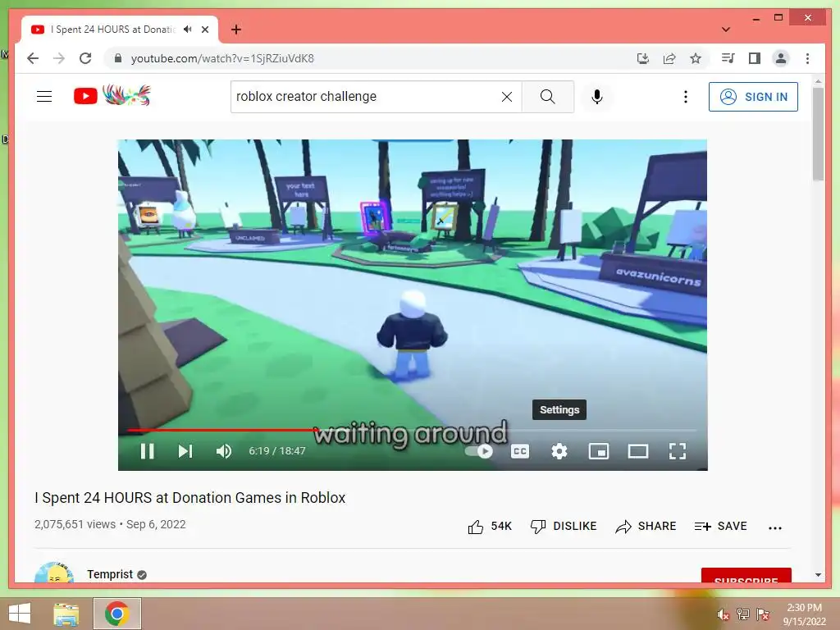Select the YouTube video tab
The height and width of the screenshot is (630, 840).
[120, 30]
